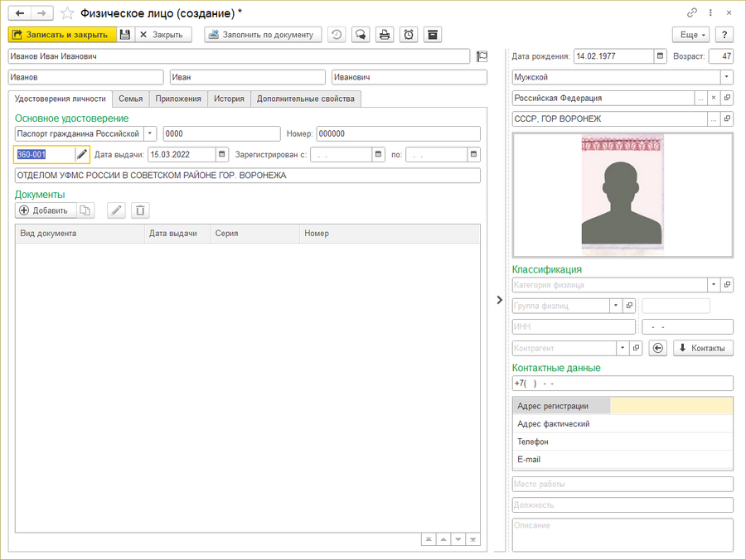Viewport: 746px width, 560px height.
Task: Collapse the right panel with the arrow
Action: click(x=499, y=300)
